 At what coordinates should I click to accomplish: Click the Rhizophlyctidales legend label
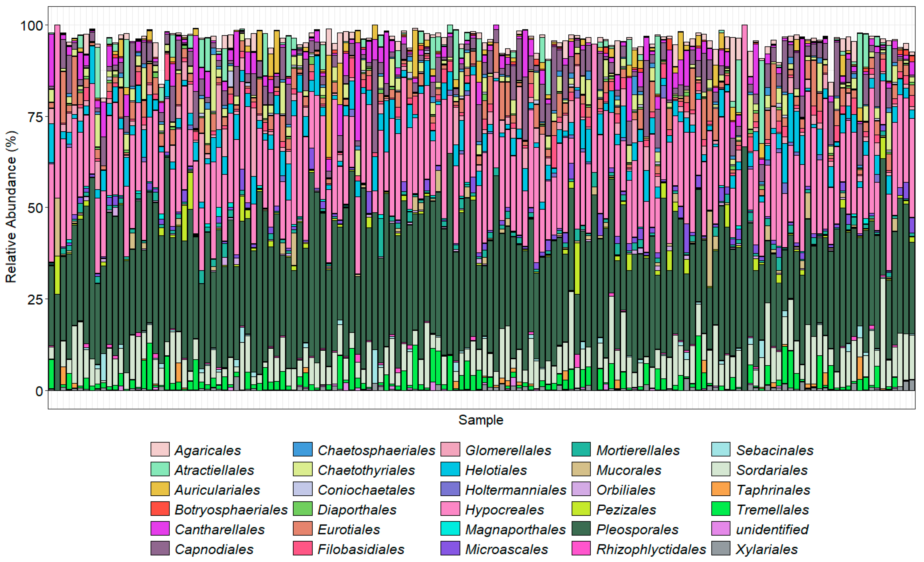[651, 550]
